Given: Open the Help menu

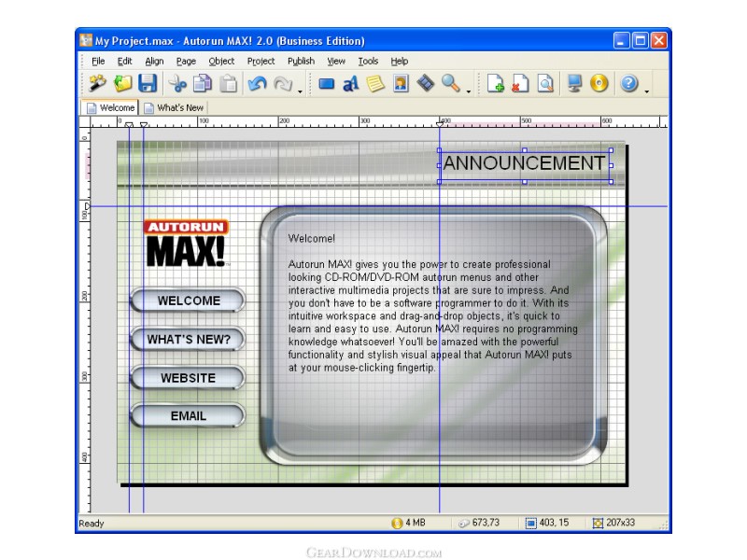Looking at the screenshot, I should click(x=400, y=62).
